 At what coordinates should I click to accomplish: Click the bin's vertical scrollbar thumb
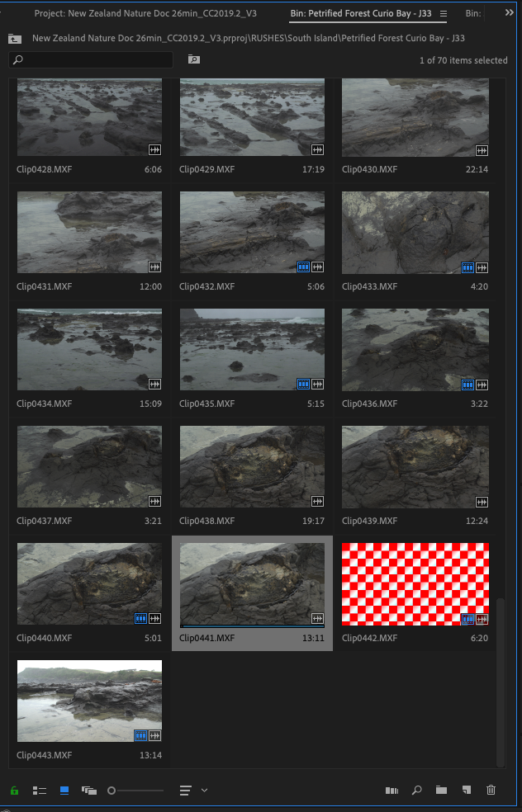click(x=501, y=682)
